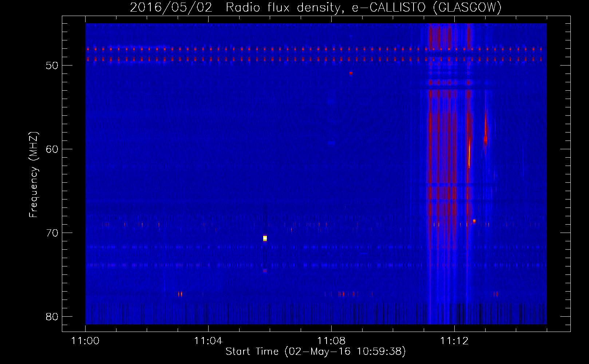Click the 11:04 time tick label
The image size is (589, 364).
pos(208,341)
